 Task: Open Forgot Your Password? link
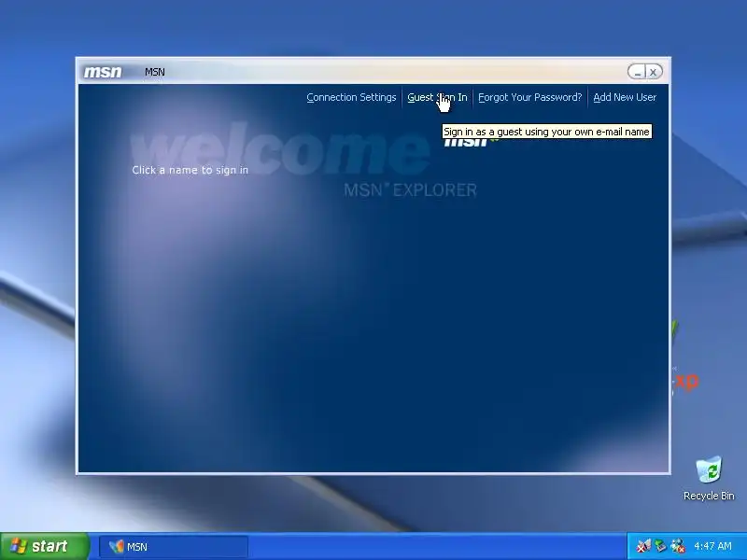point(529,97)
